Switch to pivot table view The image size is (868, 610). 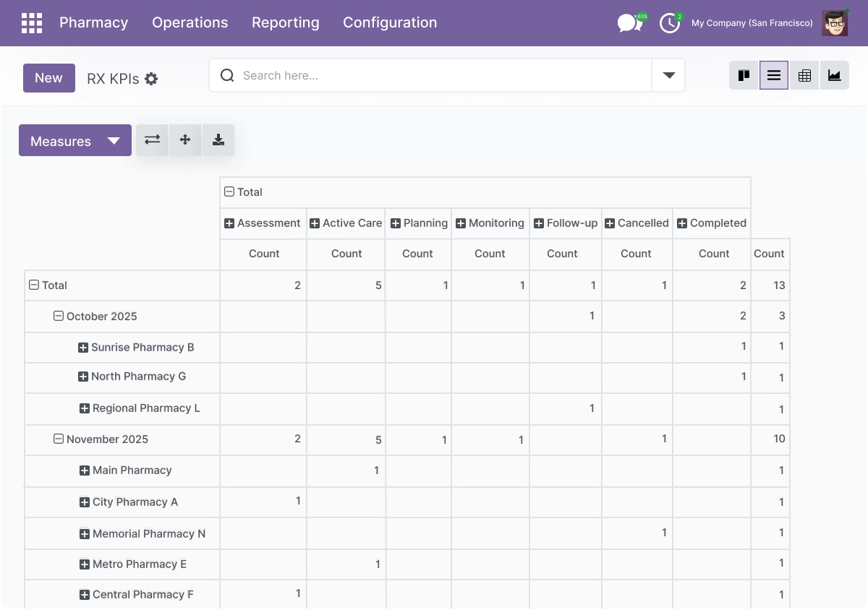(x=804, y=75)
